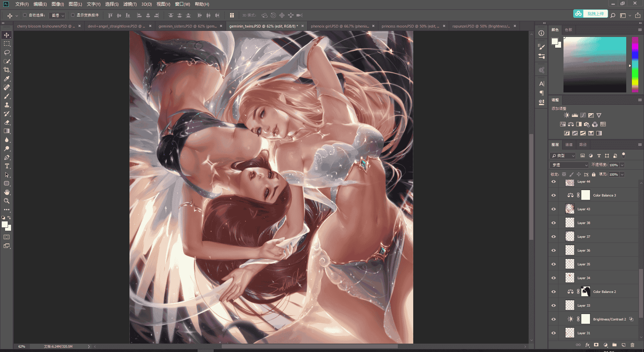Viewport: 644px width, 352px height.
Task: Select the Pen tool
Action: point(7,157)
